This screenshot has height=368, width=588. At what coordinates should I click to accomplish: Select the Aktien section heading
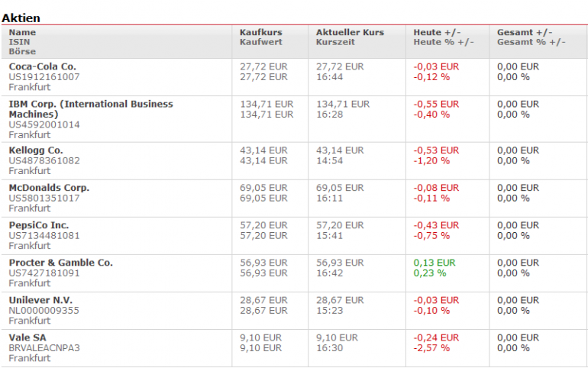(x=21, y=18)
